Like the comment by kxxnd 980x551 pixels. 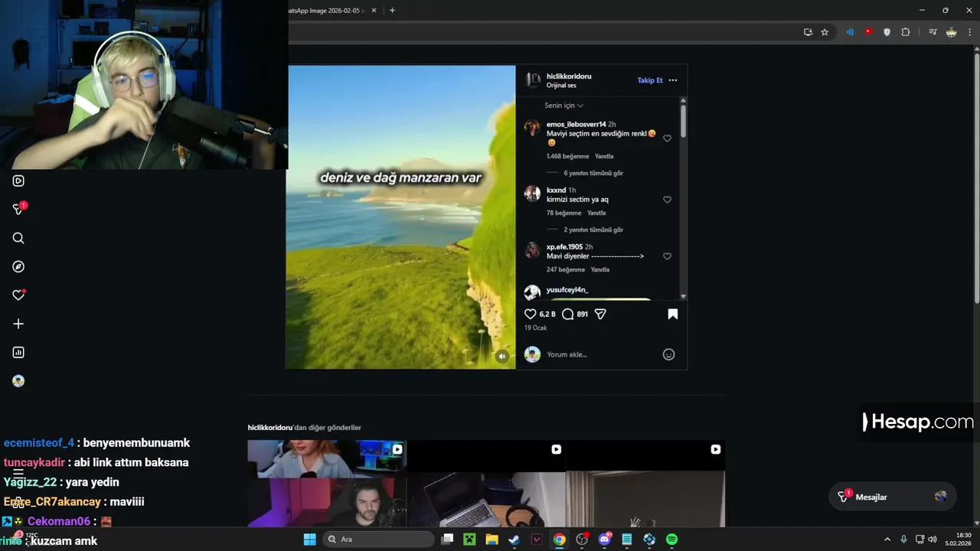[667, 200]
